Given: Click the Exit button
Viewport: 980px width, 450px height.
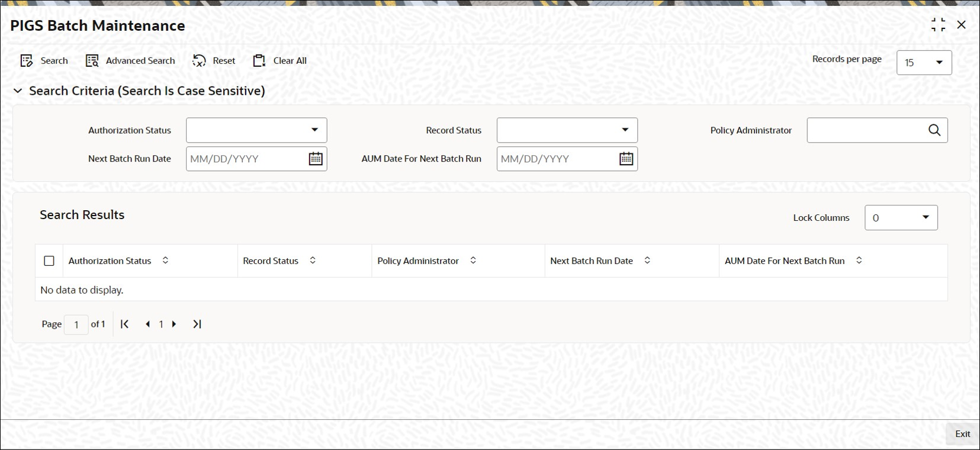Looking at the screenshot, I should click(x=962, y=434).
